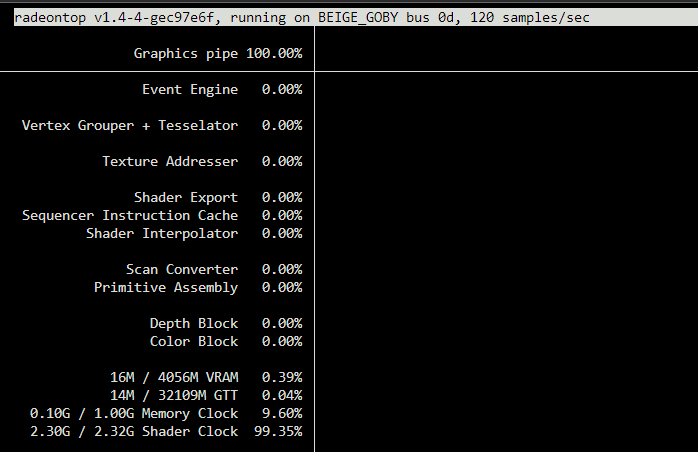698x452 pixels.
Task: Select the Graphics pipe 100.00% row
Action: (218, 53)
